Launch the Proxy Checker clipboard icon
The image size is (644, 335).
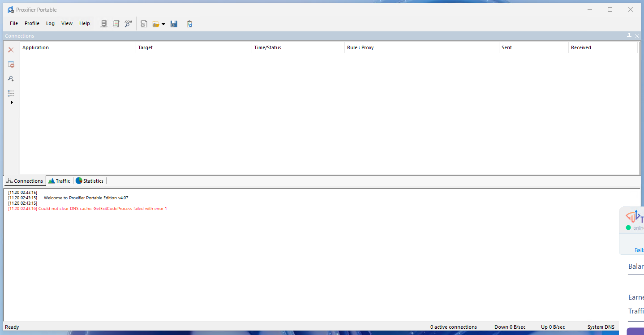coord(189,24)
